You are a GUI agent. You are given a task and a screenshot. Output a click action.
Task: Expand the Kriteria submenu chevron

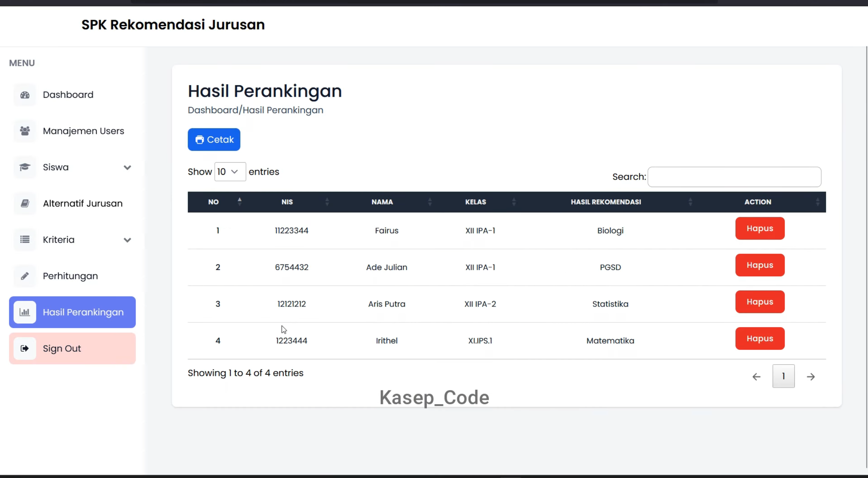(x=127, y=240)
